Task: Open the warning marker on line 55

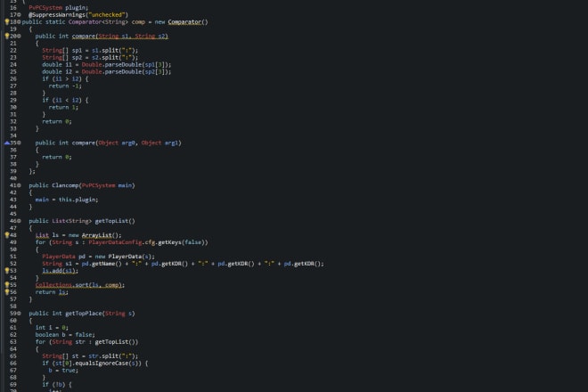Action: [x=7, y=285]
